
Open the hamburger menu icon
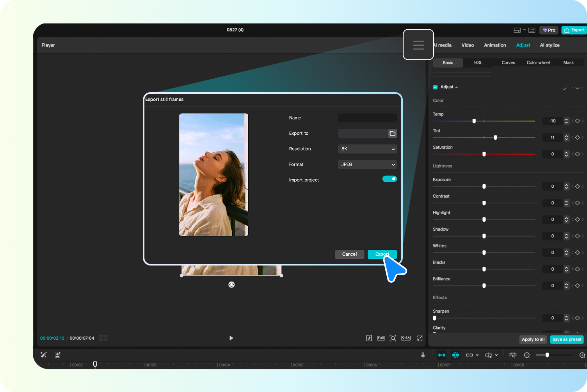(x=418, y=45)
